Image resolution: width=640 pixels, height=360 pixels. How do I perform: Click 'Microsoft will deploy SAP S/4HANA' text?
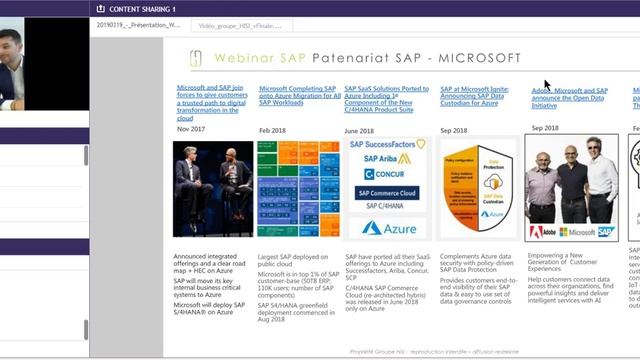[209, 309]
